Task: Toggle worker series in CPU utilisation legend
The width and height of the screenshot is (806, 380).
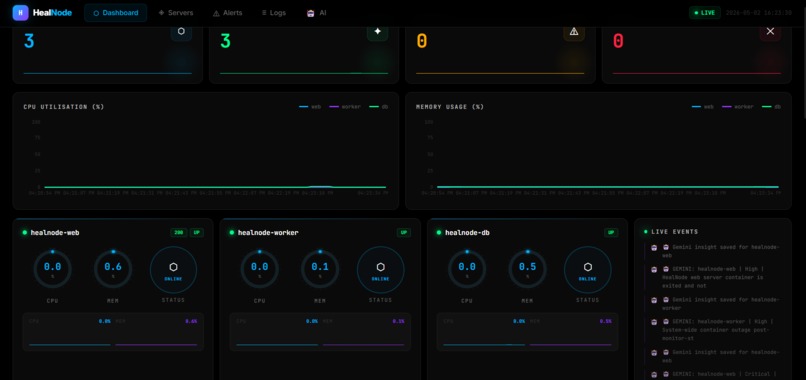Action: point(345,107)
